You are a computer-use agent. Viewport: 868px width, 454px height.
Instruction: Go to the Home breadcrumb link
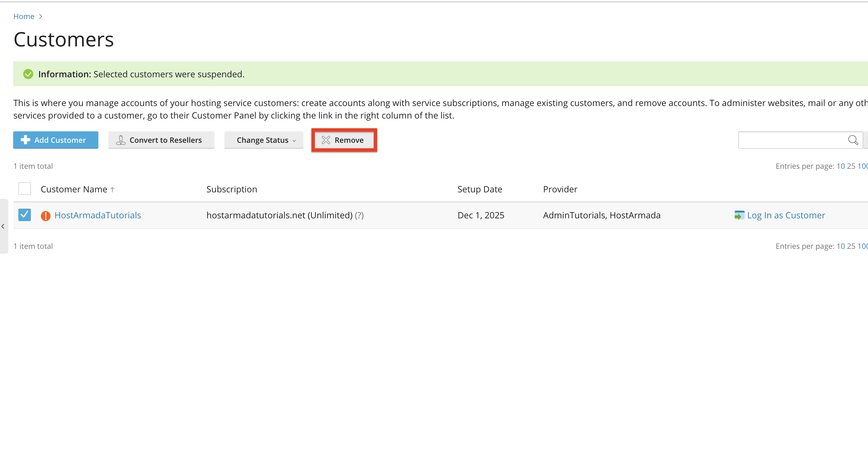pos(24,17)
